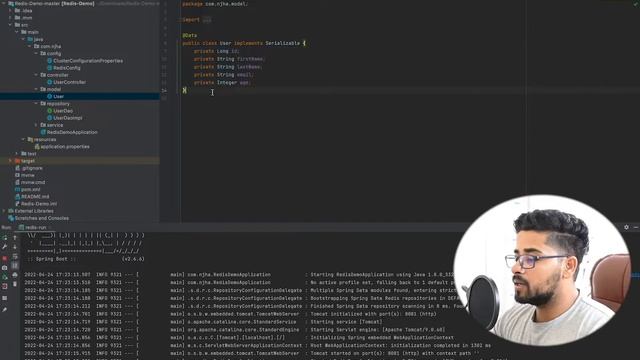Open UserDaoImpl class
Screen dimensions: 640x360
pos(67,118)
